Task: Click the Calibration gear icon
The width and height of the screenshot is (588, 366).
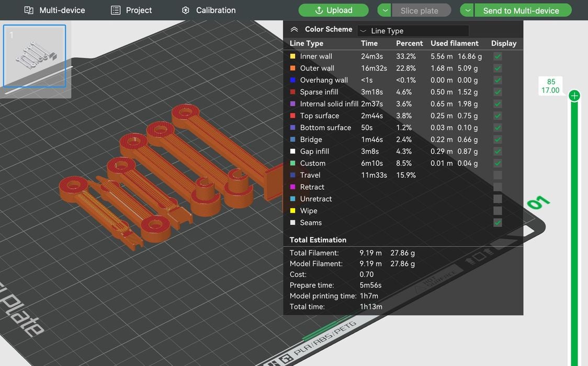Action: [185, 10]
